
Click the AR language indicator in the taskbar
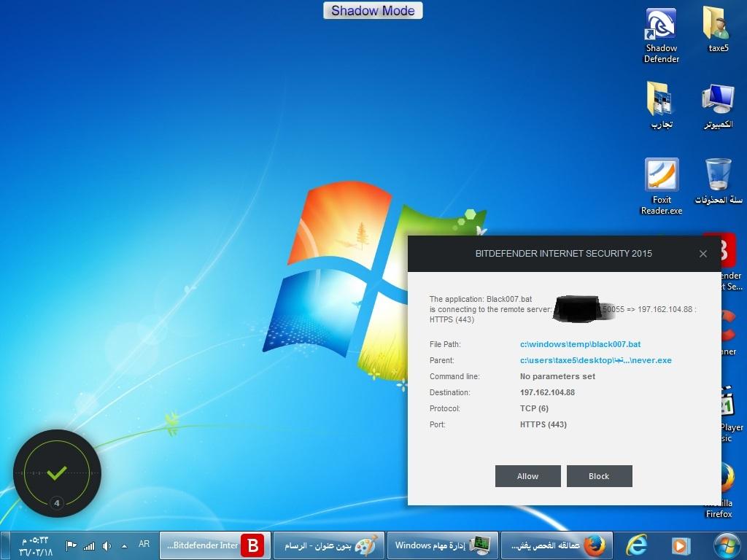tap(144, 544)
